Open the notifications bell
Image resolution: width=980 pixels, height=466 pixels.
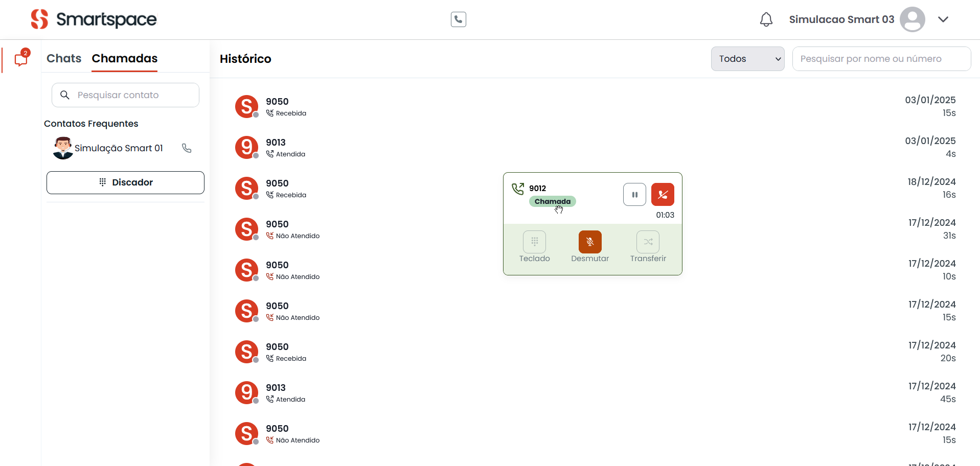click(766, 19)
